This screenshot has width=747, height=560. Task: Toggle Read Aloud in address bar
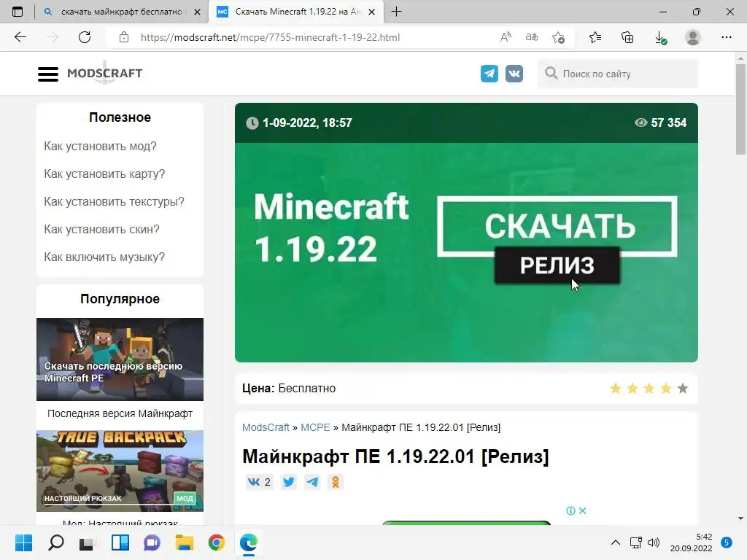tap(506, 37)
